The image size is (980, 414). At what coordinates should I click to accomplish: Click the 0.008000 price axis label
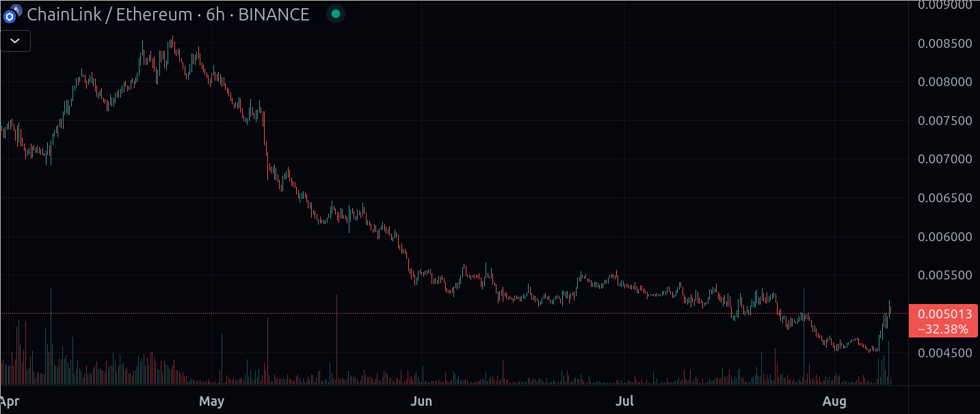coord(945,82)
